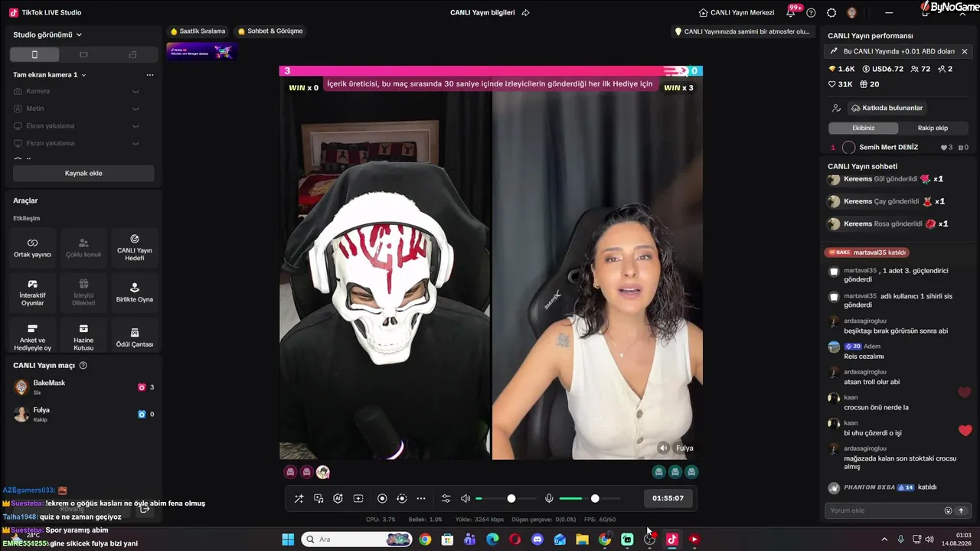Open the Anket ve Hediyeyle oy tool
This screenshot has width=980, height=551.
[32, 337]
